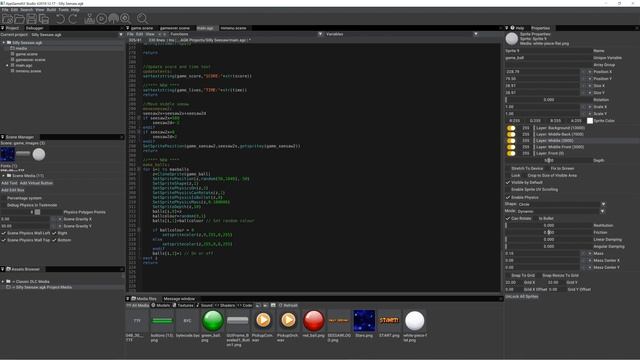
Task: Click the grey seesaw bar scene image
Action: point(23,154)
